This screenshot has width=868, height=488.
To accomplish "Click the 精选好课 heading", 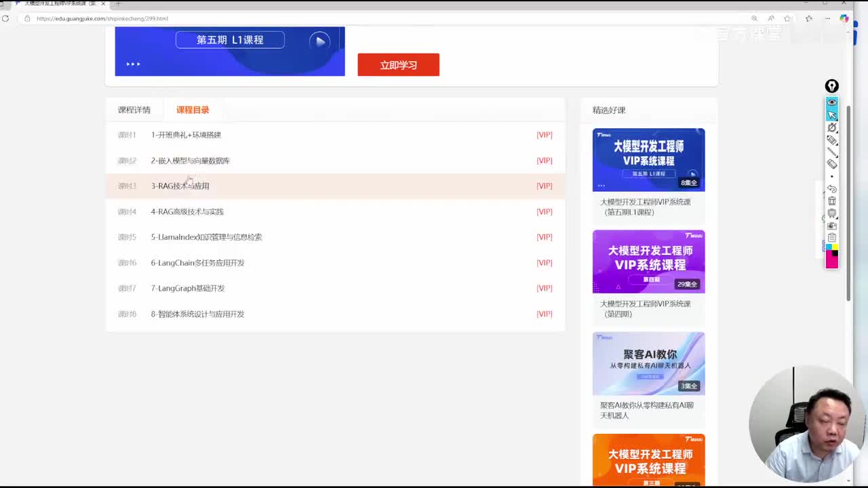I will click(609, 110).
